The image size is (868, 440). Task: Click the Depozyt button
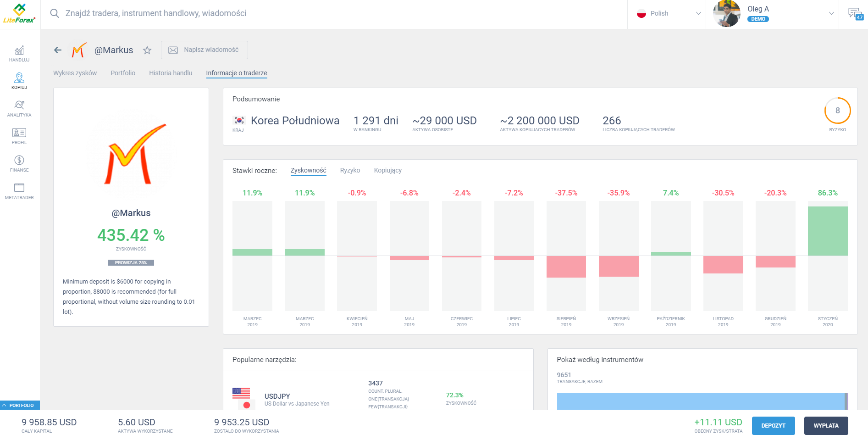[x=773, y=425]
